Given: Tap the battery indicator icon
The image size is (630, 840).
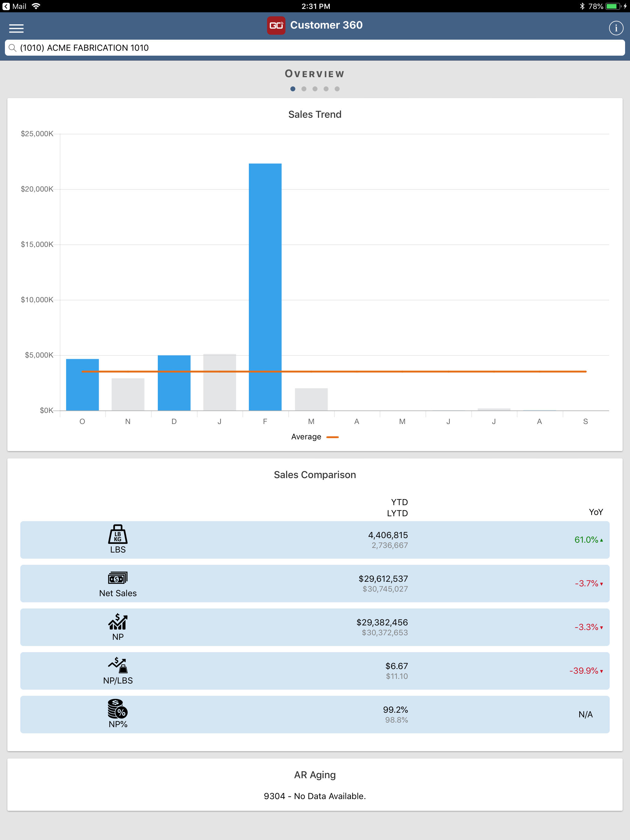Looking at the screenshot, I should (x=613, y=6).
